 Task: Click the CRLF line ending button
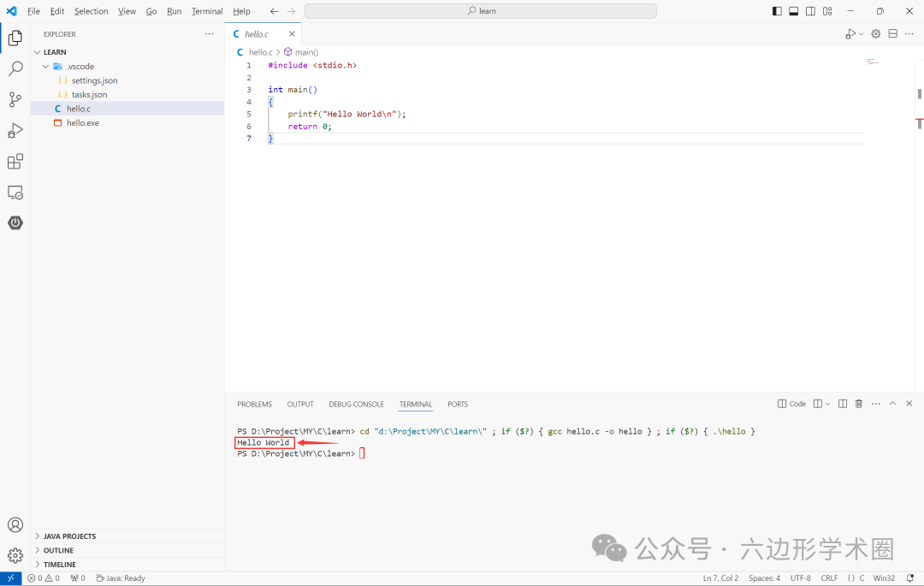(x=827, y=578)
